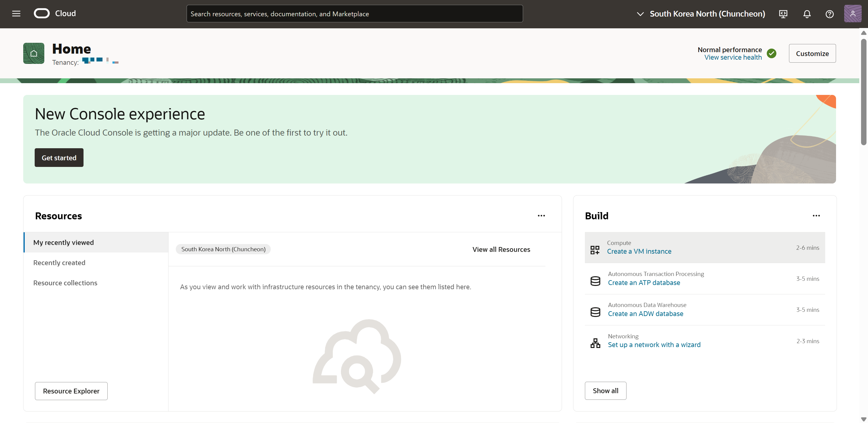
Task: Select the My recently viewed tab
Action: pyautogui.click(x=63, y=242)
